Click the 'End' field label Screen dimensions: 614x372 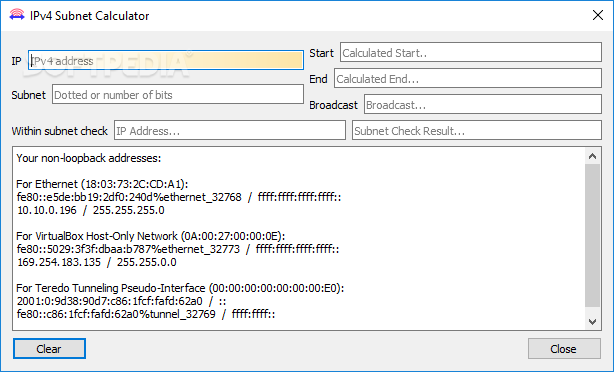[x=318, y=79]
